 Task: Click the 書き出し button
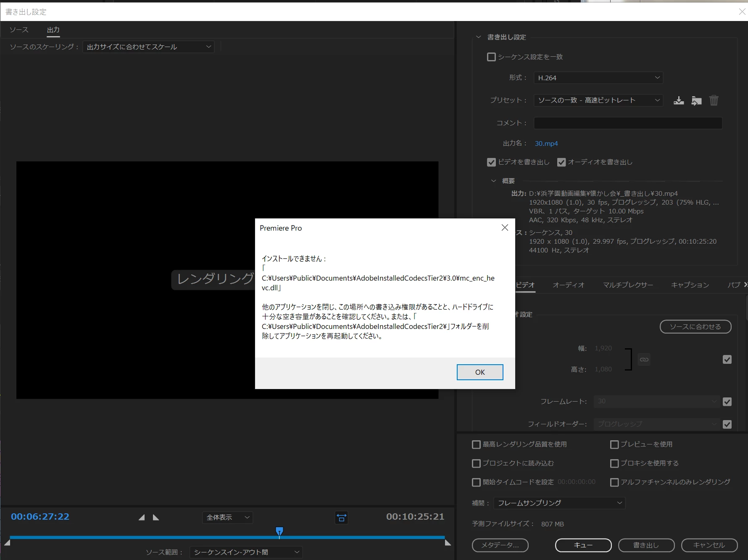tap(646, 545)
